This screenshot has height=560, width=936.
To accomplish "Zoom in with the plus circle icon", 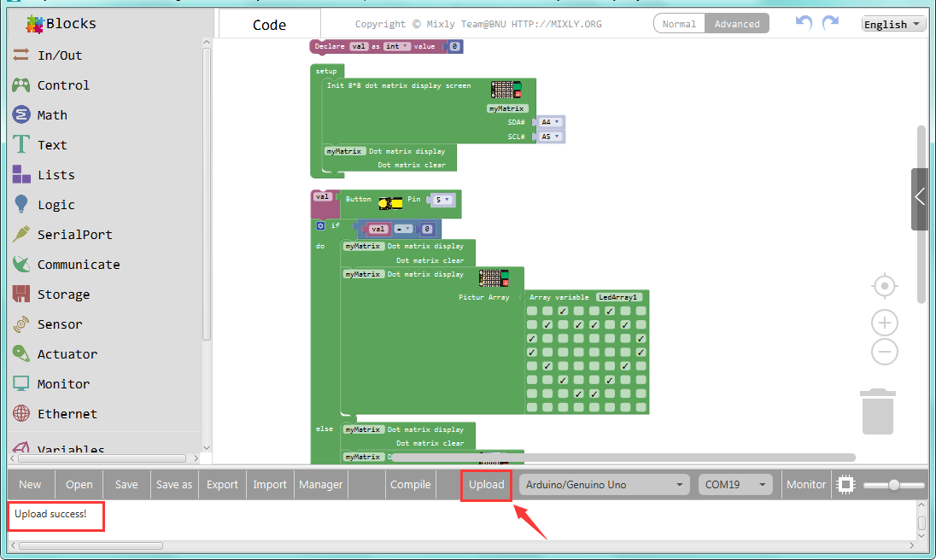I will click(x=885, y=323).
